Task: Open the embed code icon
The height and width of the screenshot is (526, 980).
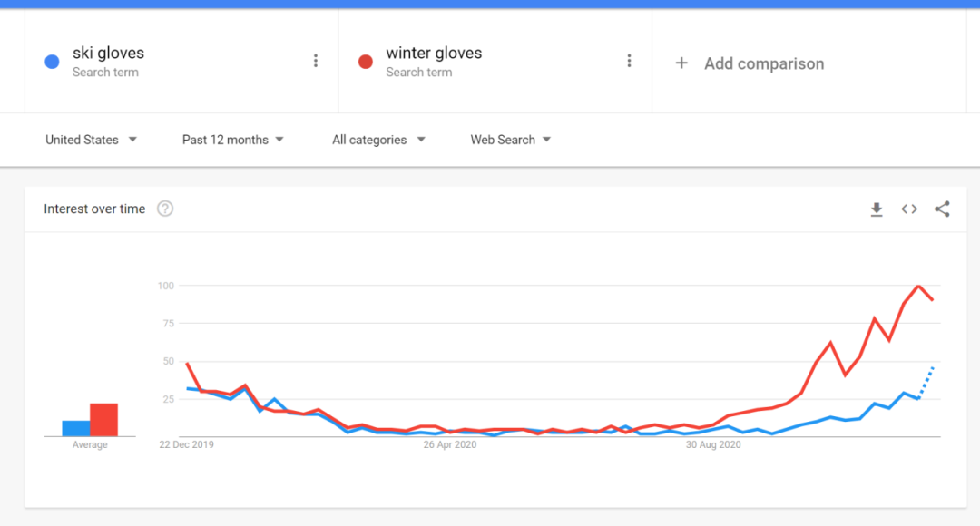Action: click(909, 209)
